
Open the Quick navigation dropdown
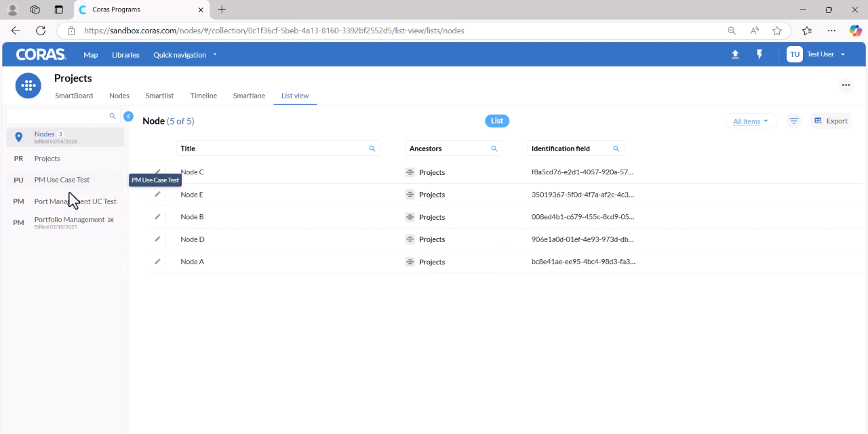click(x=185, y=55)
